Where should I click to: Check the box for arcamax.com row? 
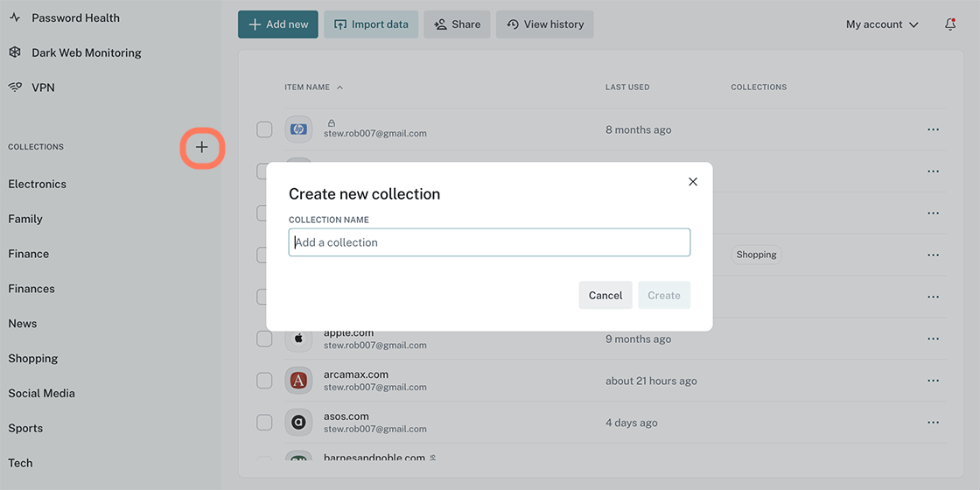click(264, 381)
